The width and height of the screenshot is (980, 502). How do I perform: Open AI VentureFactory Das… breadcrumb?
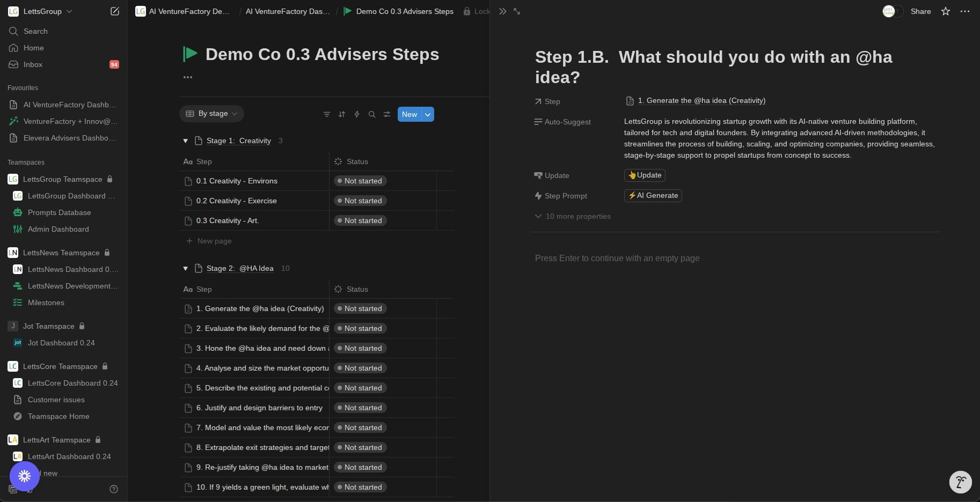(x=288, y=11)
